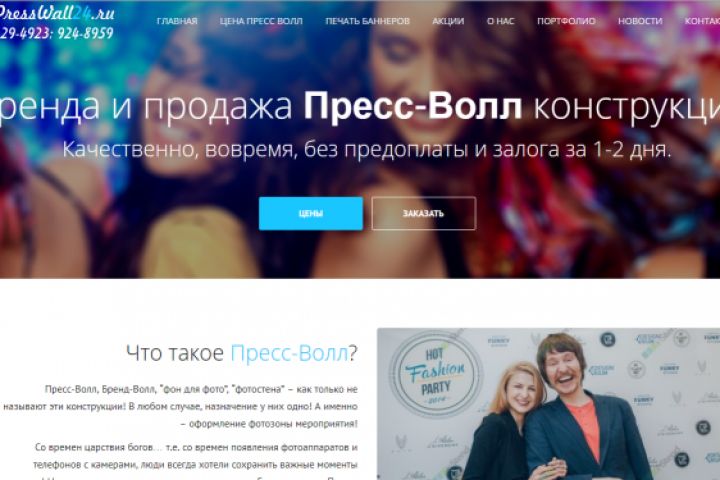
Task: Select the АКЦИИ menu link
Action: click(448, 21)
